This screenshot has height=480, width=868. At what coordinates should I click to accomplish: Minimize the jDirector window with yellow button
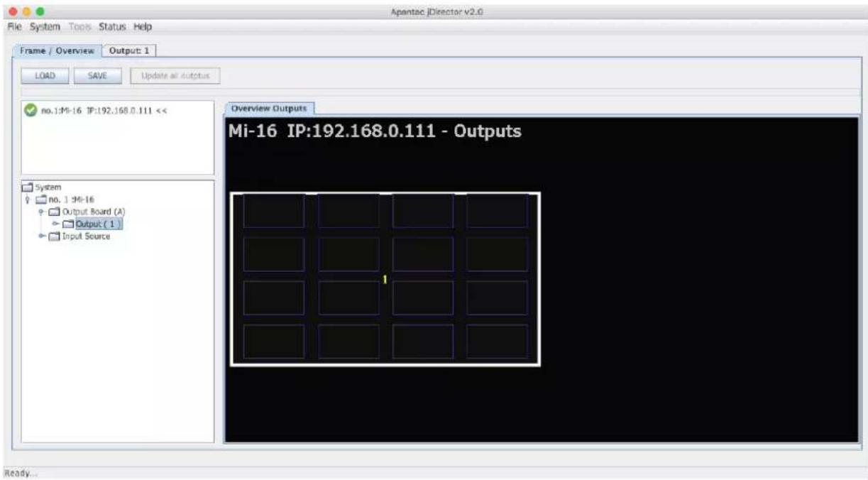coord(27,12)
